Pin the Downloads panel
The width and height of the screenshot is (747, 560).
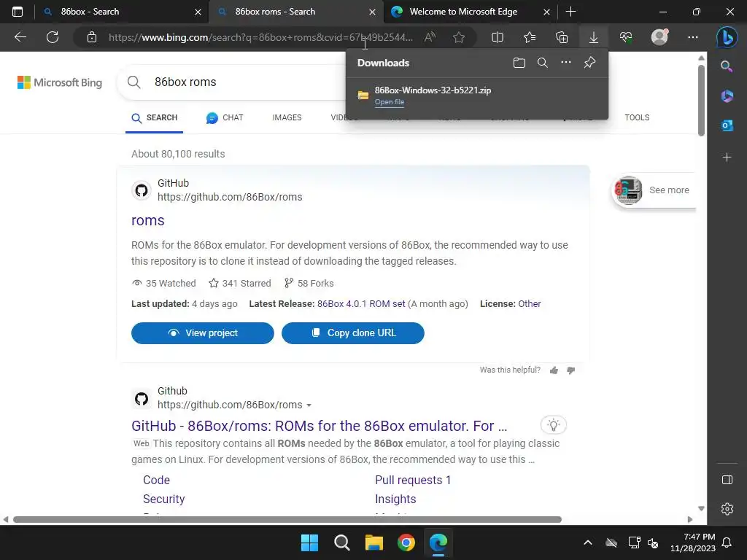click(x=589, y=63)
